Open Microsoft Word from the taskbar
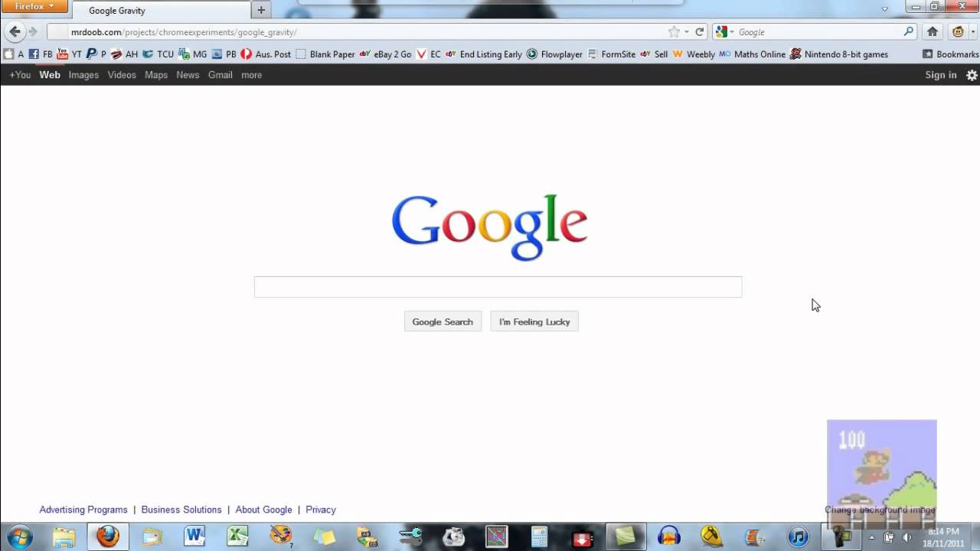980x551 pixels. point(194,536)
